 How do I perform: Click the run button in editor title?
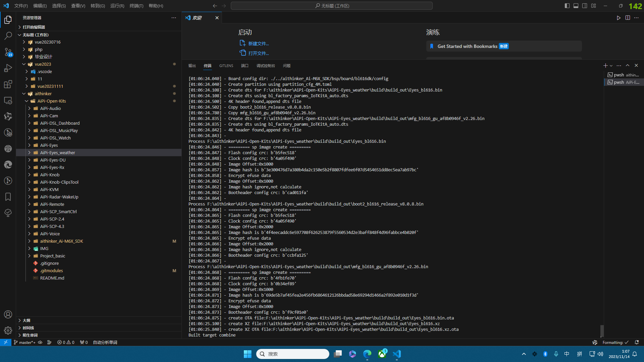click(619, 18)
